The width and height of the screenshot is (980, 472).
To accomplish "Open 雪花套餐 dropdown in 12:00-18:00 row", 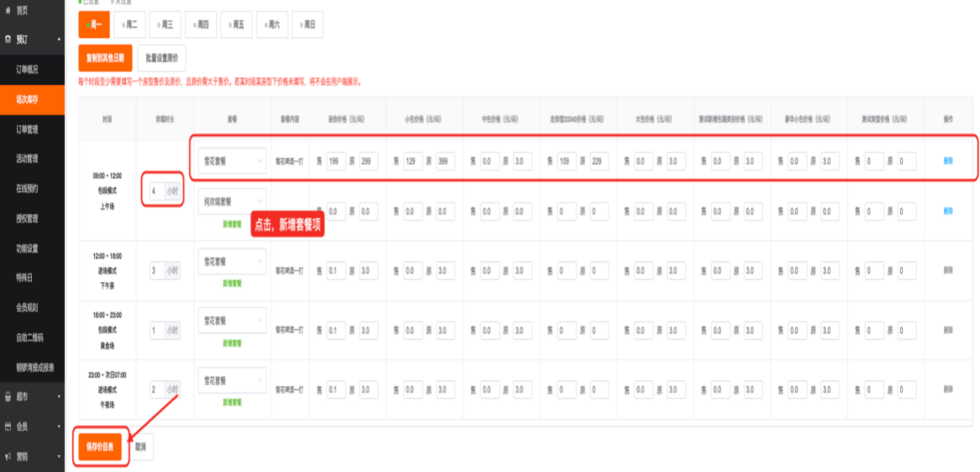I will (x=232, y=260).
